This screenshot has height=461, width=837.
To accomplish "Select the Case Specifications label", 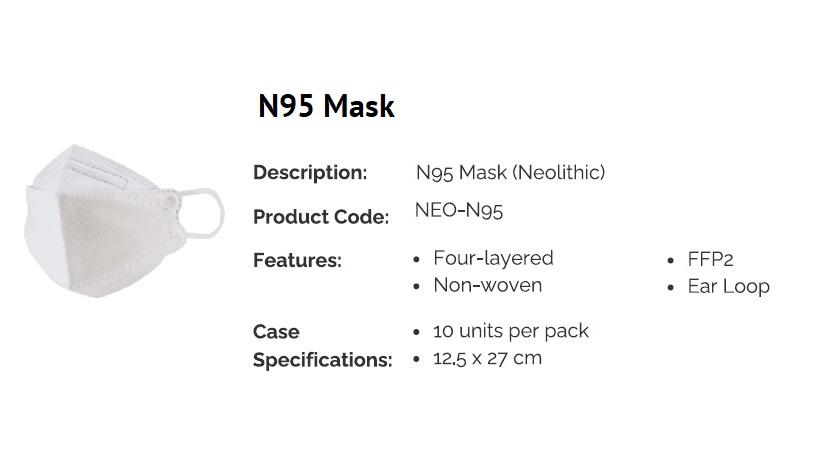I will pos(322,346).
